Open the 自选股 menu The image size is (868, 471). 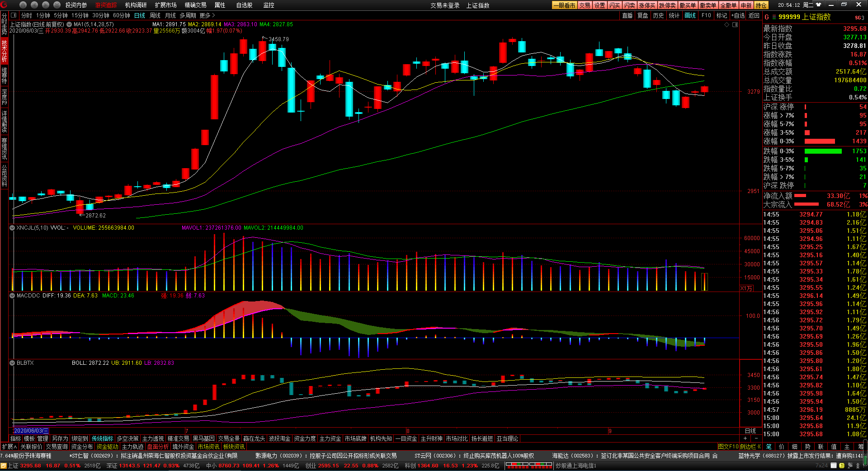[244, 5]
